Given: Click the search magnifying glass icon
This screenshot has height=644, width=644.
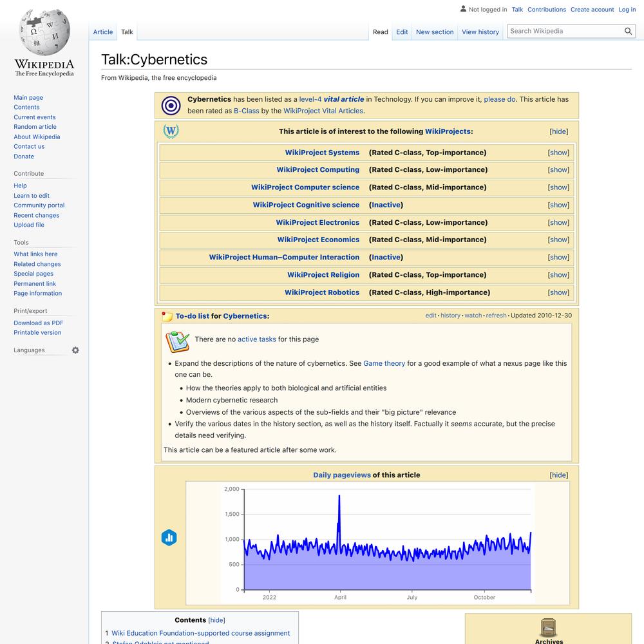Looking at the screenshot, I should tap(627, 31).
